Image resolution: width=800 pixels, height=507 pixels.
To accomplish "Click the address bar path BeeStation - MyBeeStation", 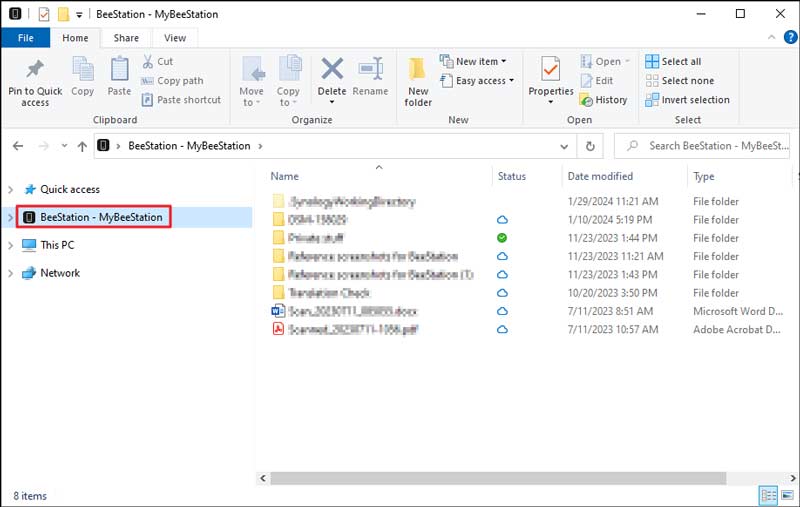I will coord(189,146).
